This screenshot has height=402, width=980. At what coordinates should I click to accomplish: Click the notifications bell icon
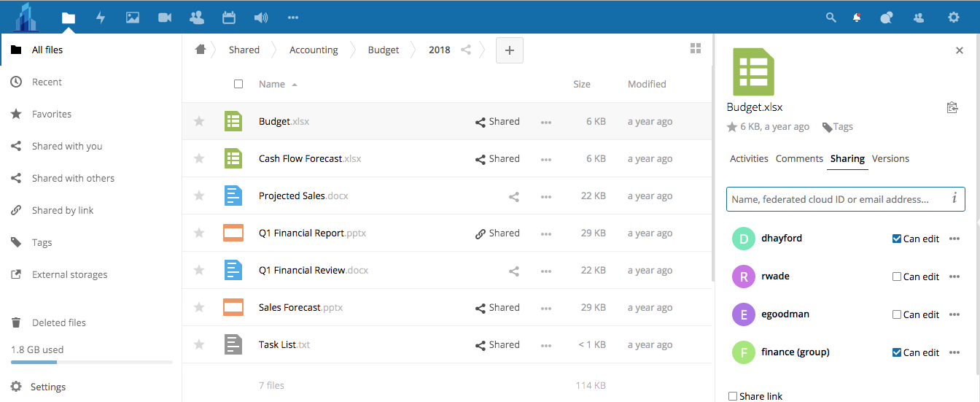click(x=857, y=18)
